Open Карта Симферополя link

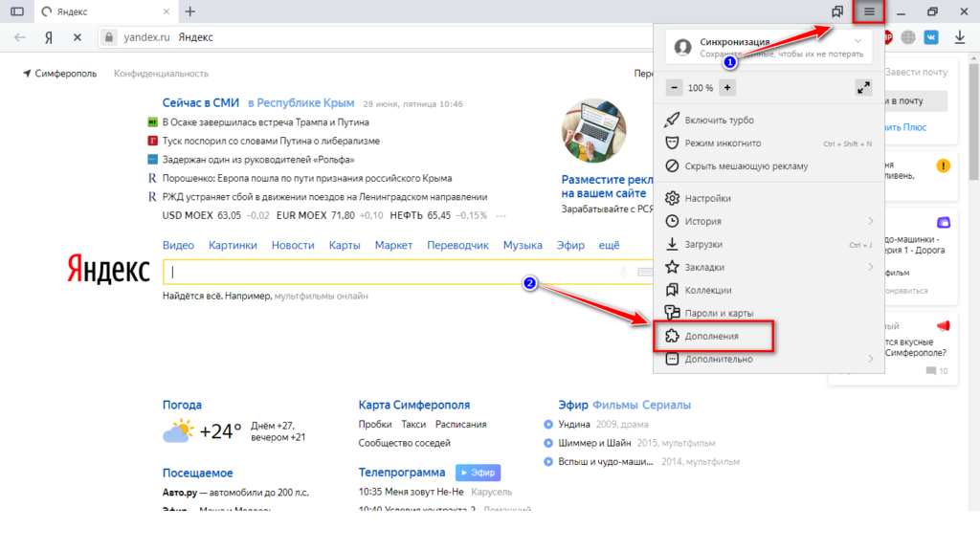413,405
